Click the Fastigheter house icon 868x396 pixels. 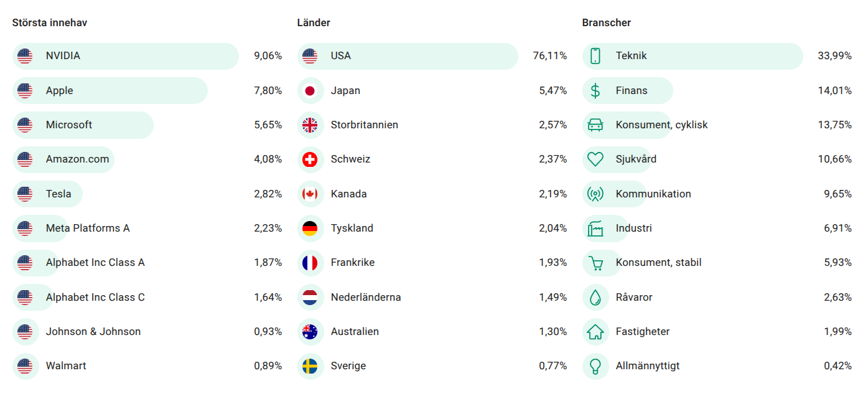click(x=595, y=332)
